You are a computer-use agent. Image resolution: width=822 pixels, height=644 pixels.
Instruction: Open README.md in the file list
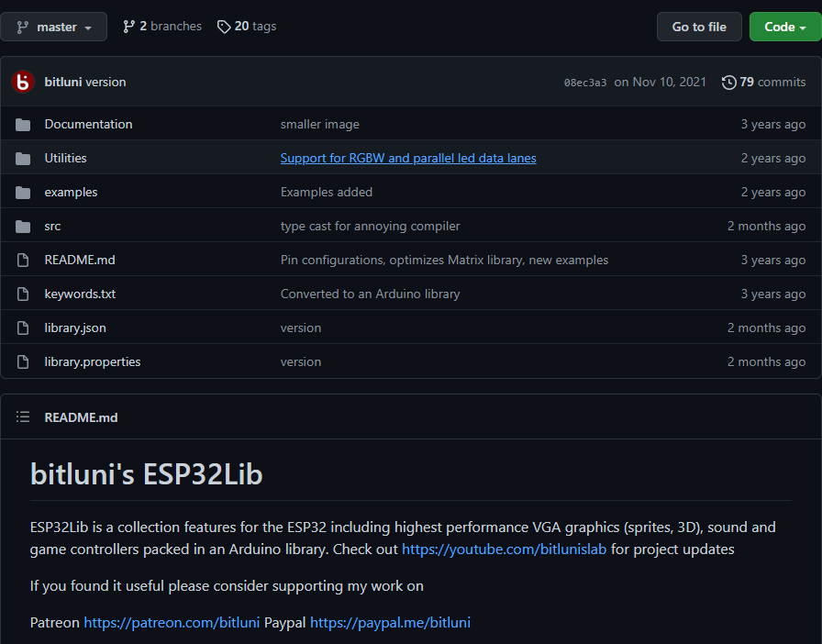[x=80, y=261]
